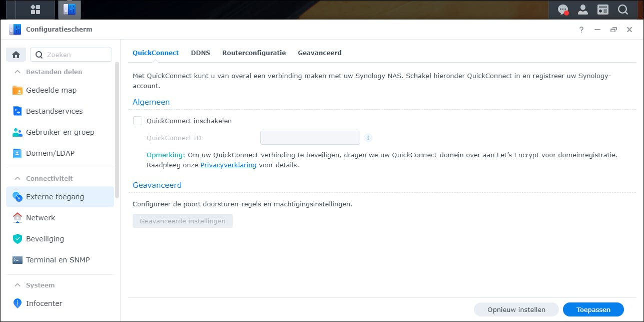Maximize the Configuratiescherm window
This screenshot has width=644, height=322.
613,30
